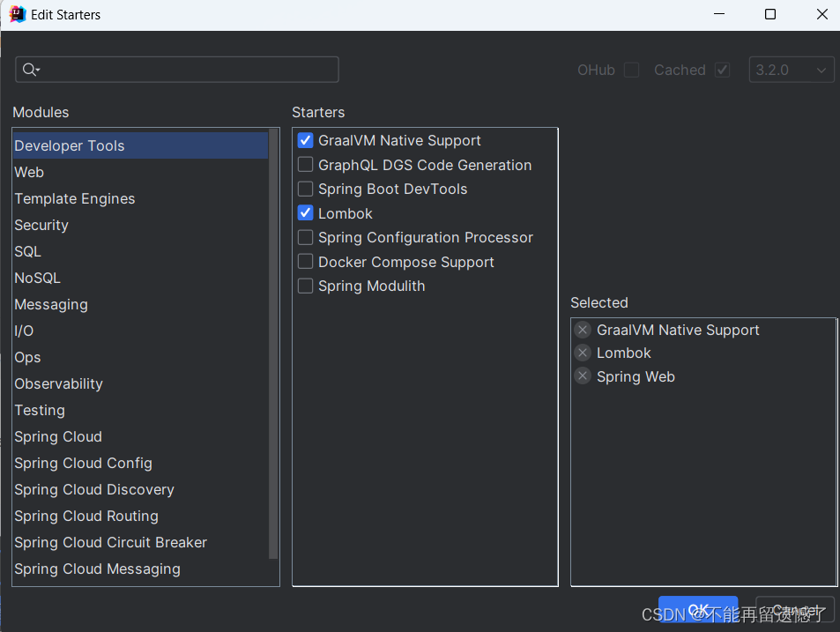Select the Developer Tools module
This screenshot has height=632, width=840.
(x=140, y=145)
